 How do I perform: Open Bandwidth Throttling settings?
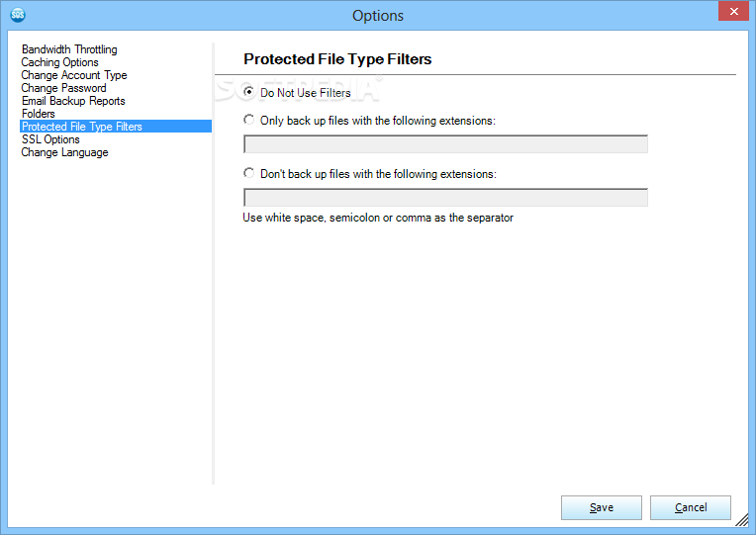[x=69, y=49]
